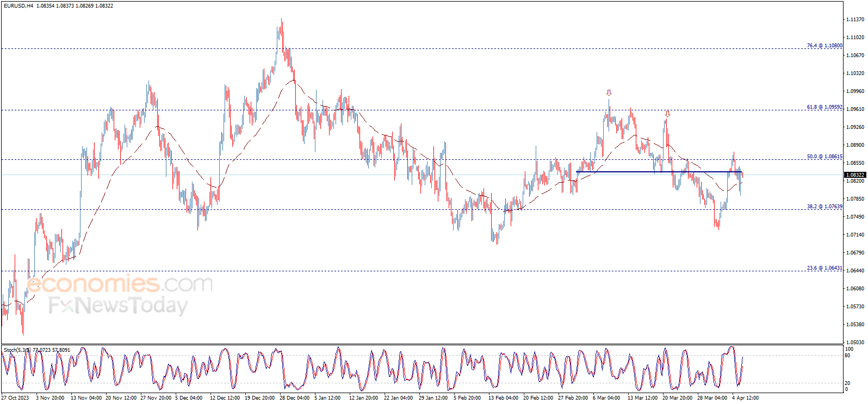Viewport: 868px width, 404px height.
Task: Click price axis value 1.08550
Action: (855, 163)
